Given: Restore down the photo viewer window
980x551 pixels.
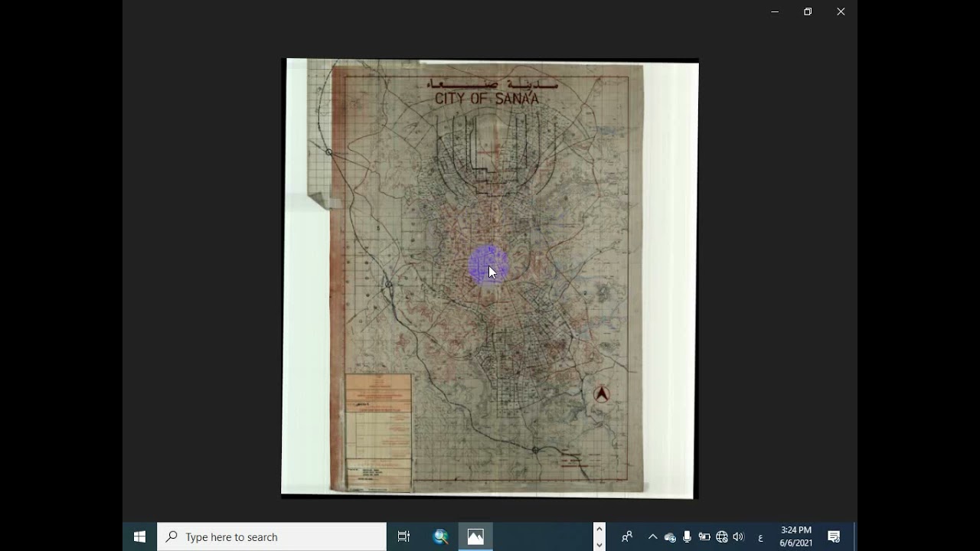Looking at the screenshot, I should pyautogui.click(x=808, y=11).
